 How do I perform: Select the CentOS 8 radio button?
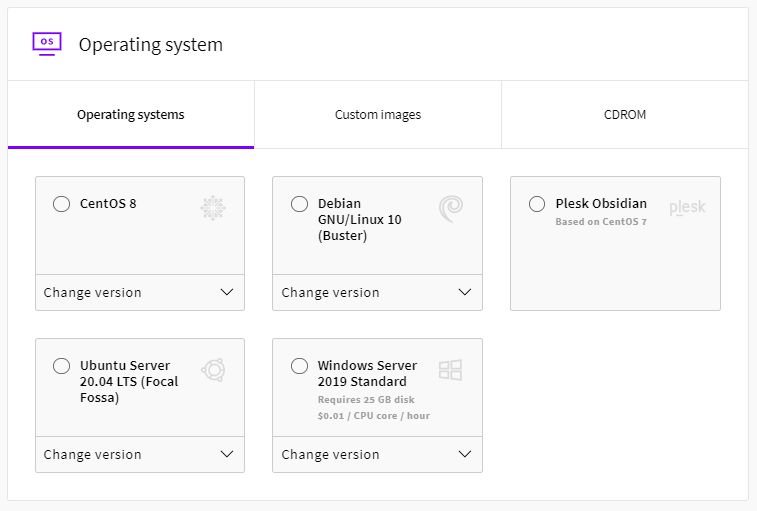pyautogui.click(x=61, y=204)
